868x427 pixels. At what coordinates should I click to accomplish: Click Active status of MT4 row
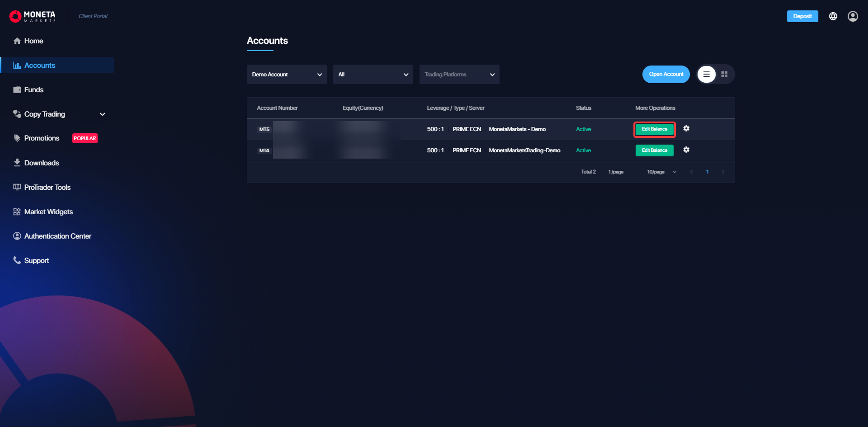[x=583, y=150]
